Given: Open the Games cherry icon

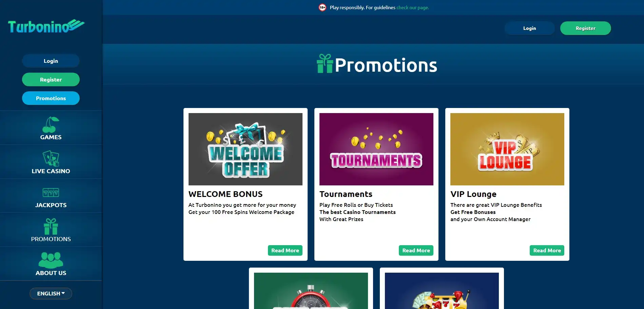Looking at the screenshot, I should tap(51, 125).
